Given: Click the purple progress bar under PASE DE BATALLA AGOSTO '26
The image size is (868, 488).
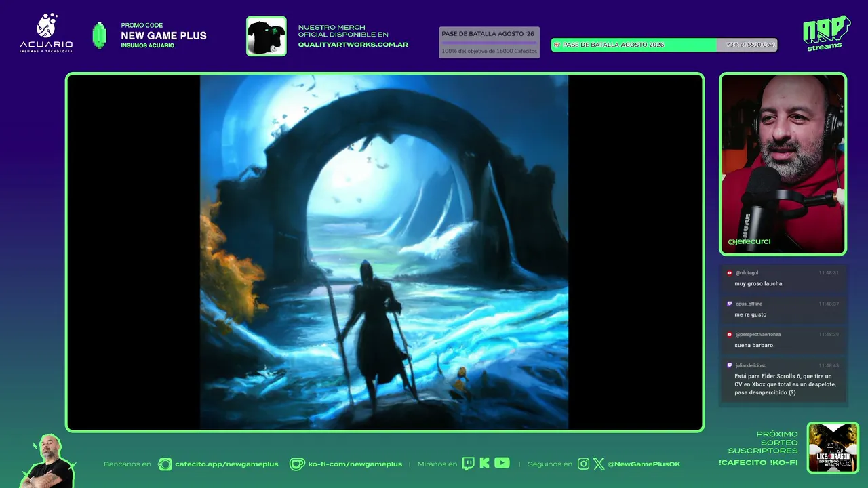Looking at the screenshot, I should tap(489, 43).
